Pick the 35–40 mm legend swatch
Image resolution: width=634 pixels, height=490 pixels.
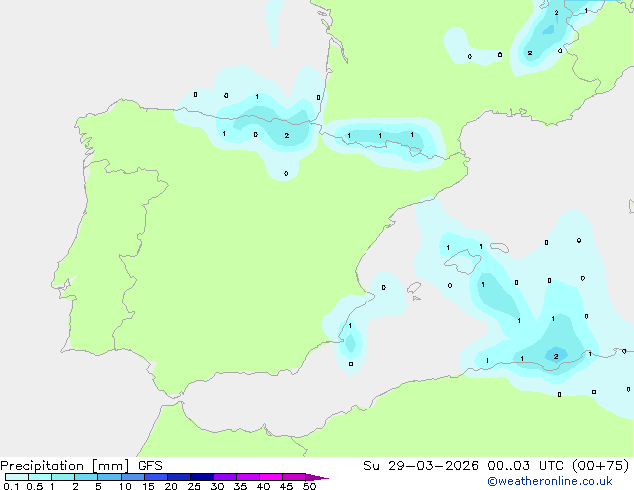pyautogui.click(x=248, y=477)
